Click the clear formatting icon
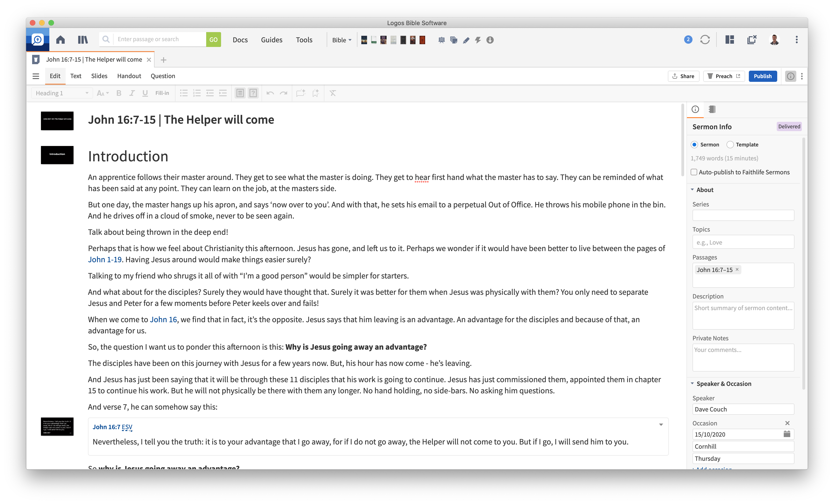834x504 pixels. 333,93
